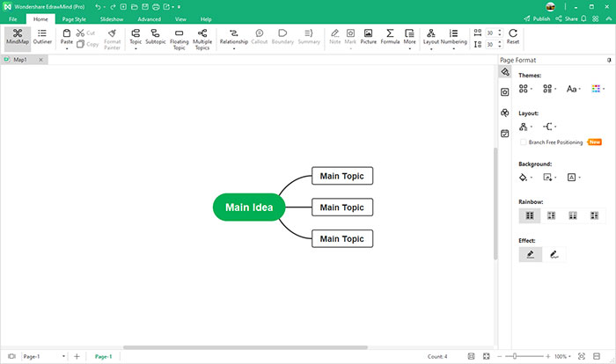Click the Publish button
This screenshot has width=616, height=364.
(x=537, y=18)
